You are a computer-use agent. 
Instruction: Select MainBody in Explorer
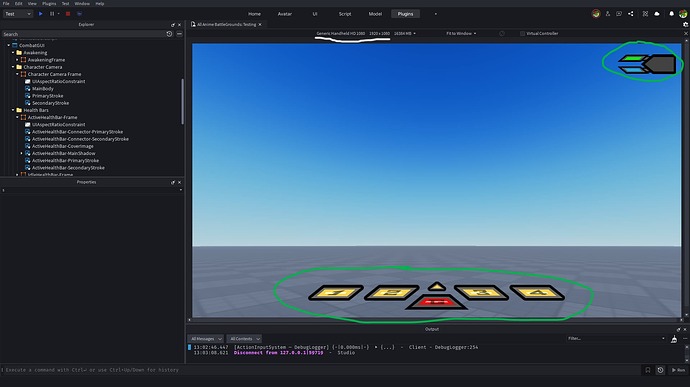coord(43,88)
